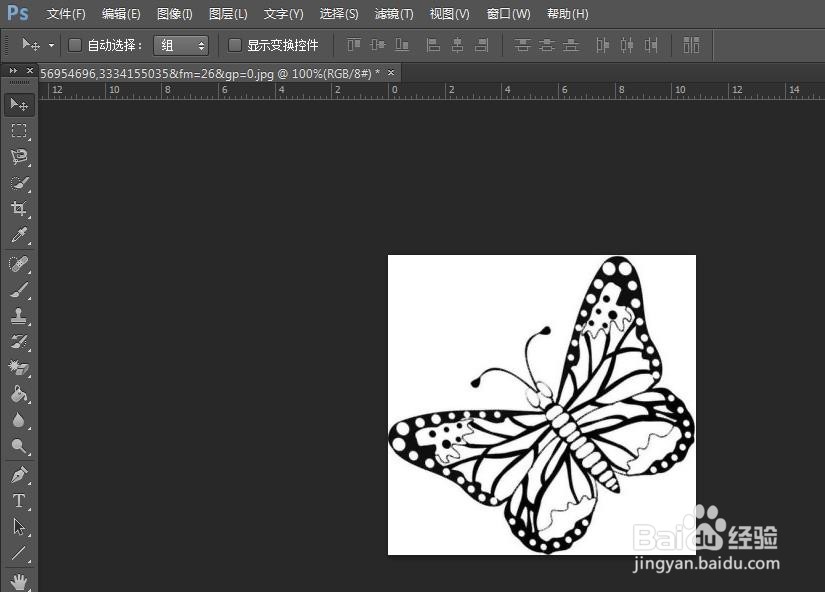Viewport: 825px width, 592px height.
Task: Click align horizontal centers icon
Action: click(457, 45)
